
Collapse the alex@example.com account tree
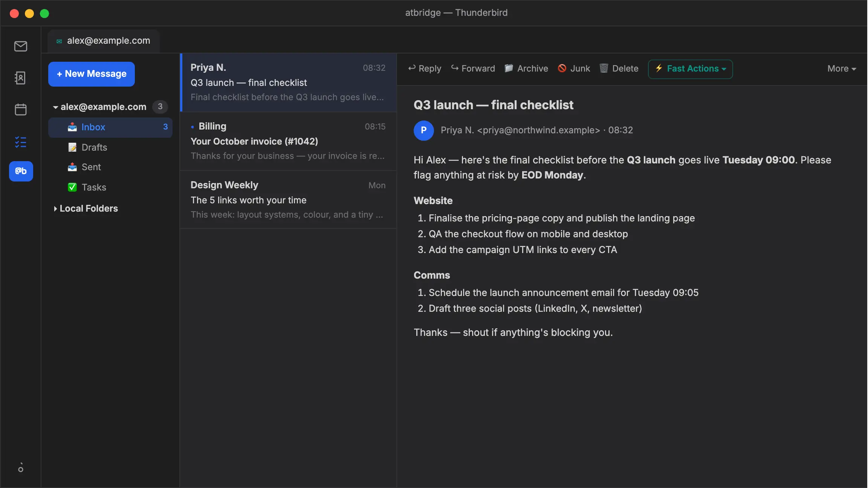(55, 107)
